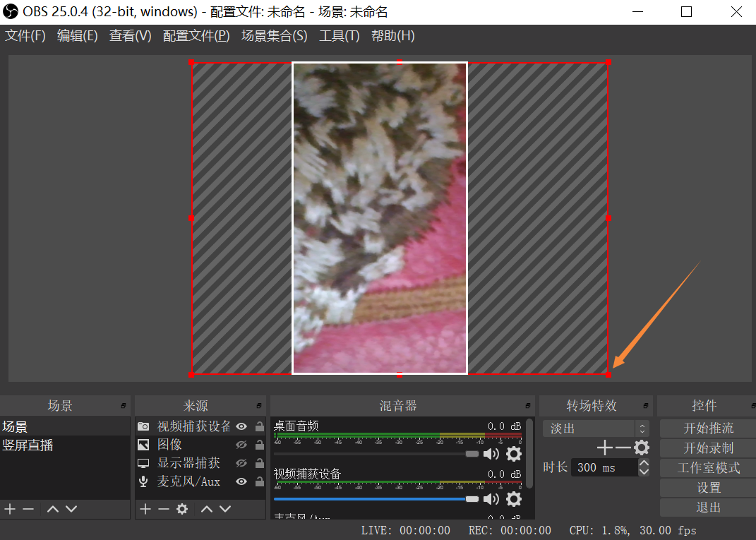
Task: Toggle visibility of 显示器捕获 source
Action: click(x=241, y=463)
